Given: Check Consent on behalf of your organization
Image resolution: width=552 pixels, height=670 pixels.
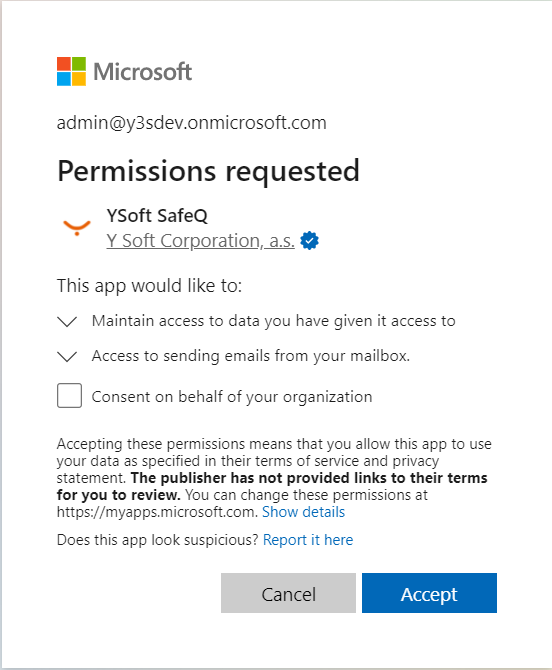Looking at the screenshot, I should 69,396.
